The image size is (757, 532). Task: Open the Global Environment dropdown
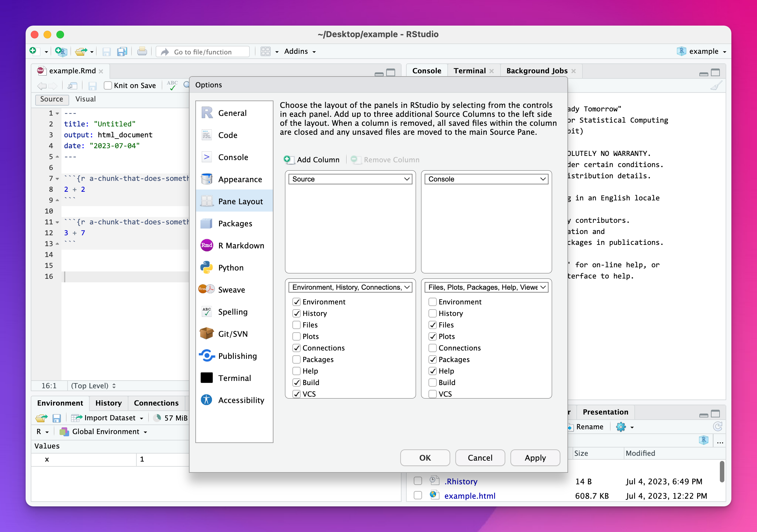103,432
